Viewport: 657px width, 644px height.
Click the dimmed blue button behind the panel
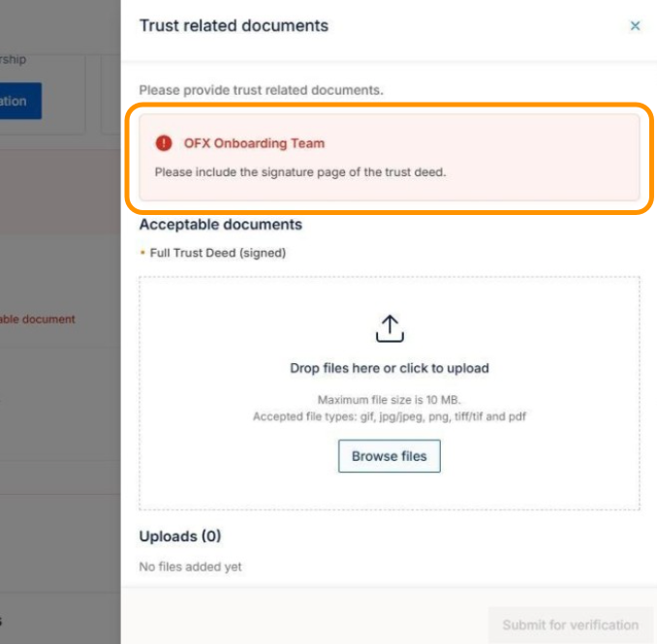click(x=20, y=101)
